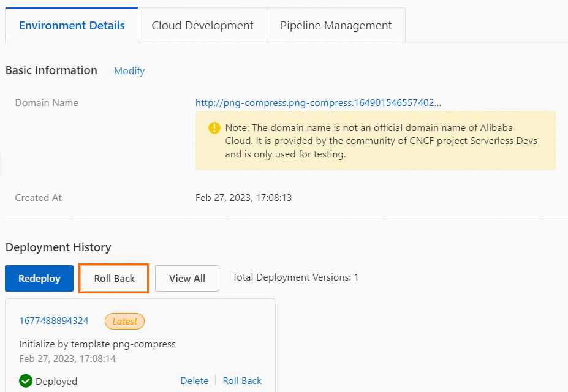
Task: Switch to the Pipeline Management tab
Action: (x=336, y=25)
